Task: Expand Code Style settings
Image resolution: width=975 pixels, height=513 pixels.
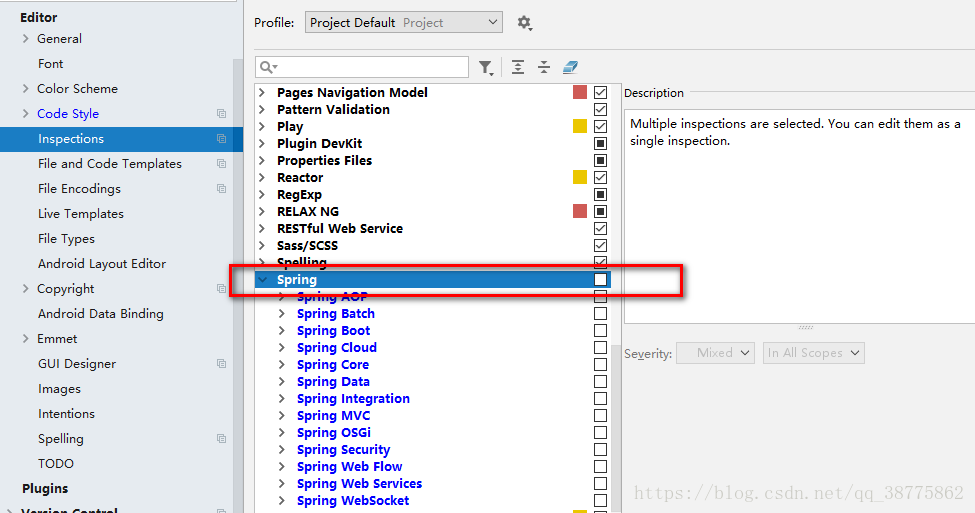Action: point(25,113)
